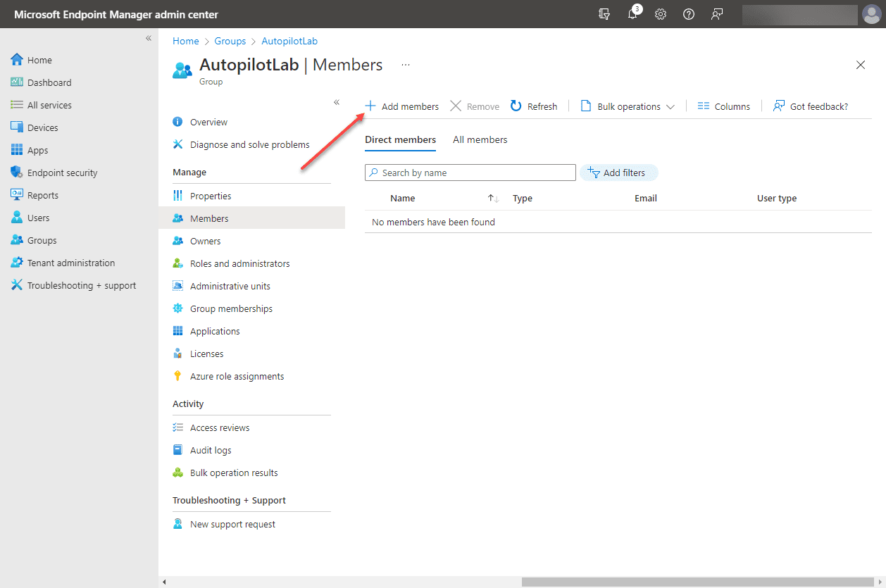
Task: Collapse the left navigation with the double chevron
Action: point(148,39)
